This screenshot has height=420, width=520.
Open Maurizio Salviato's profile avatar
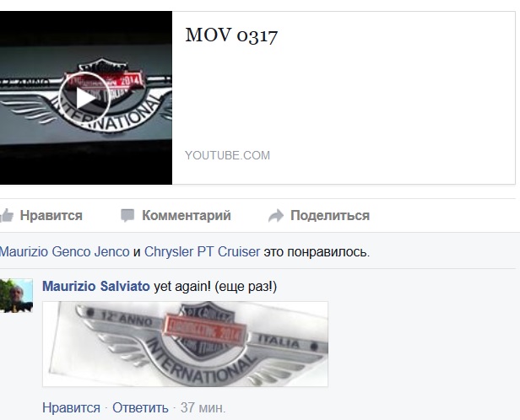16,295
